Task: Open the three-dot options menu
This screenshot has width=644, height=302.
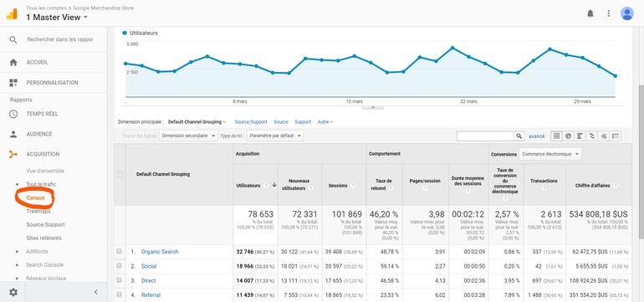Action: tap(609, 13)
